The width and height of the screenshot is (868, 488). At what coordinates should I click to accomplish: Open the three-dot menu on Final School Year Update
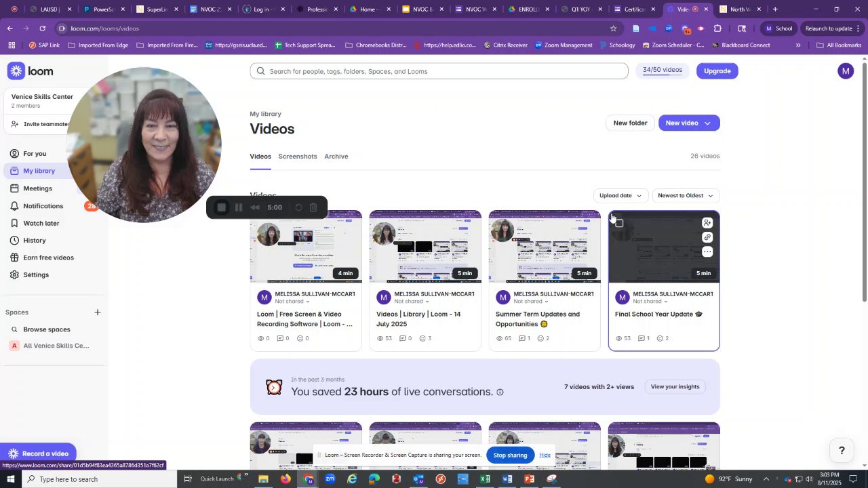coord(707,252)
